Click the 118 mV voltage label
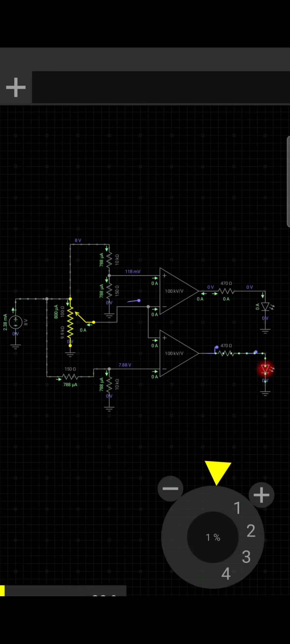This screenshot has height=644, width=290. coord(133,272)
